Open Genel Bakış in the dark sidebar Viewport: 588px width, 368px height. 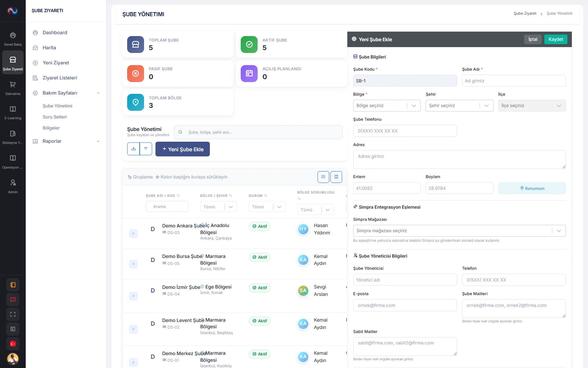13,39
